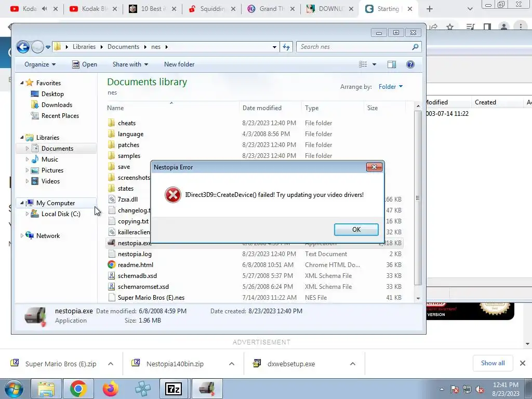This screenshot has height=399, width=532.
Task: Open the Share with menu
Action: 130,64
